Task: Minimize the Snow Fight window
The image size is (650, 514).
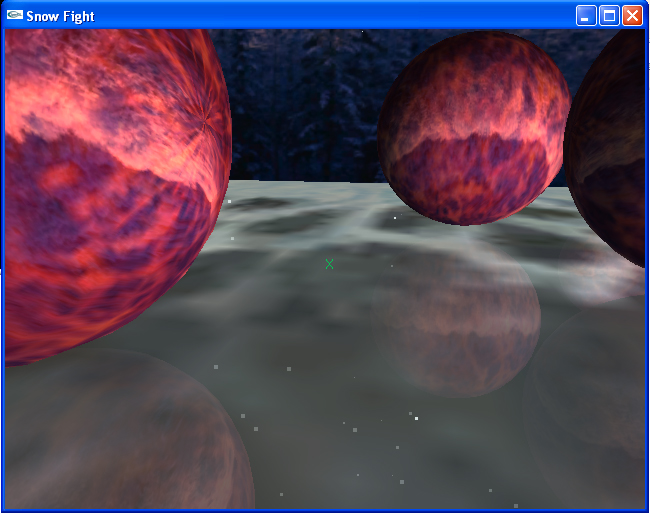Action: coord(586,16)
